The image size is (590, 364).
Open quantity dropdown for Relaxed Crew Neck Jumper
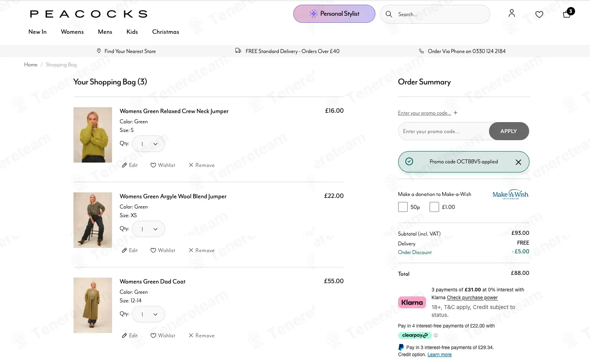click(148, 144)
